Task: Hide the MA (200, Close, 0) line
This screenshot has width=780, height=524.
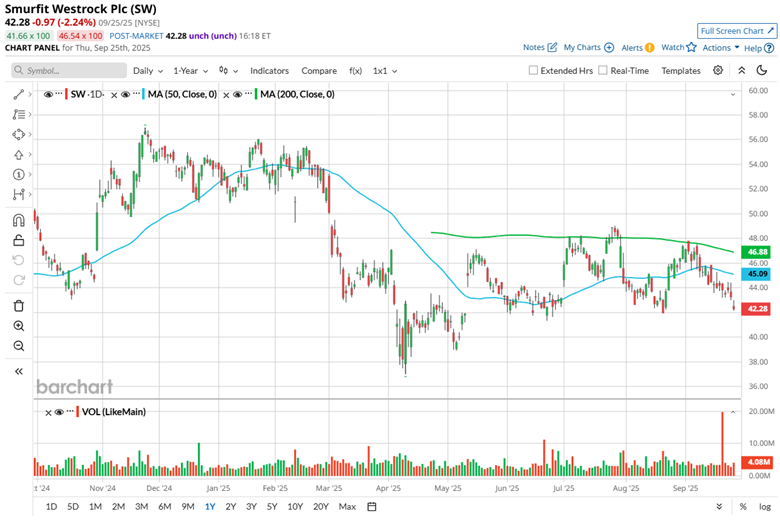Action: (237, 94)
